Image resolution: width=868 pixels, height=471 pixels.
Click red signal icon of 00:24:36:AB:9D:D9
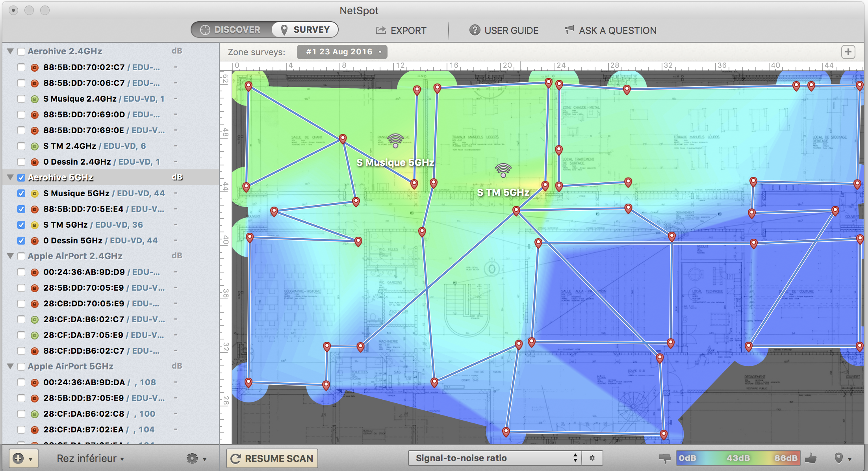coord(35,272)
